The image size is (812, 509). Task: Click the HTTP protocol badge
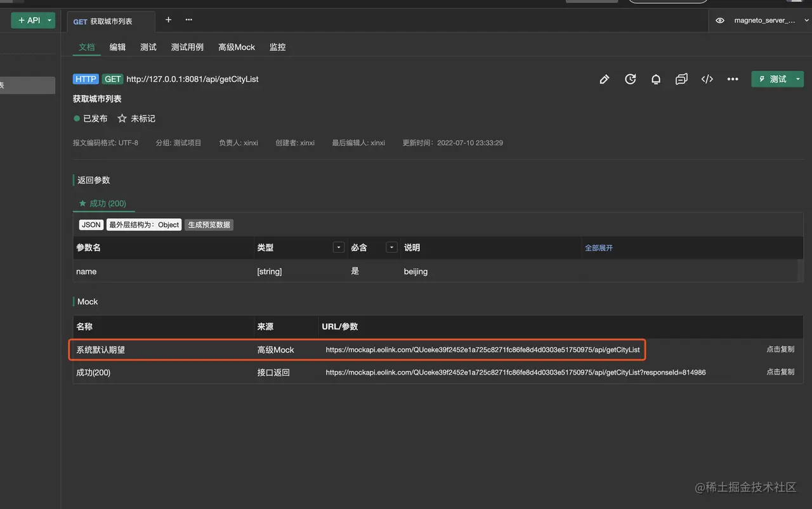86,79
